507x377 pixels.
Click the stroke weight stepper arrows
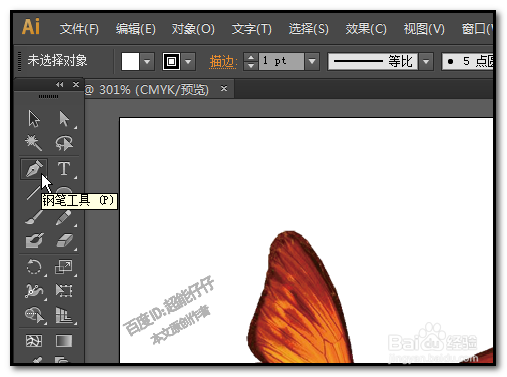pyautogui.click(x=251, y=61)
